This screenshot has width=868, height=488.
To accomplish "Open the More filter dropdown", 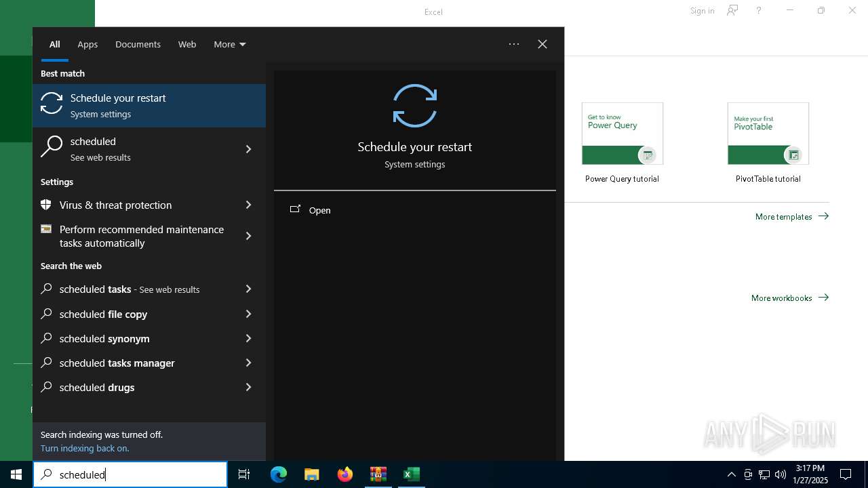I will (x=230, y=44).
